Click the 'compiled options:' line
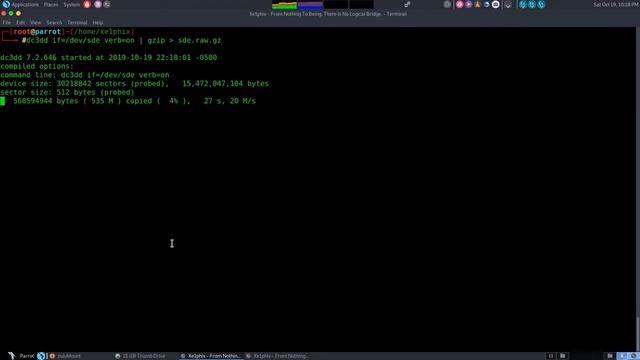The width and height of the screenshot is (640, 360). (x=37, y=66)
